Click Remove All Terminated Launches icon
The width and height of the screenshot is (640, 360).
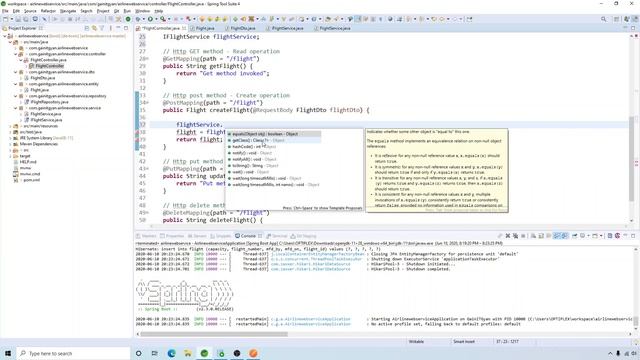[516, 236]
